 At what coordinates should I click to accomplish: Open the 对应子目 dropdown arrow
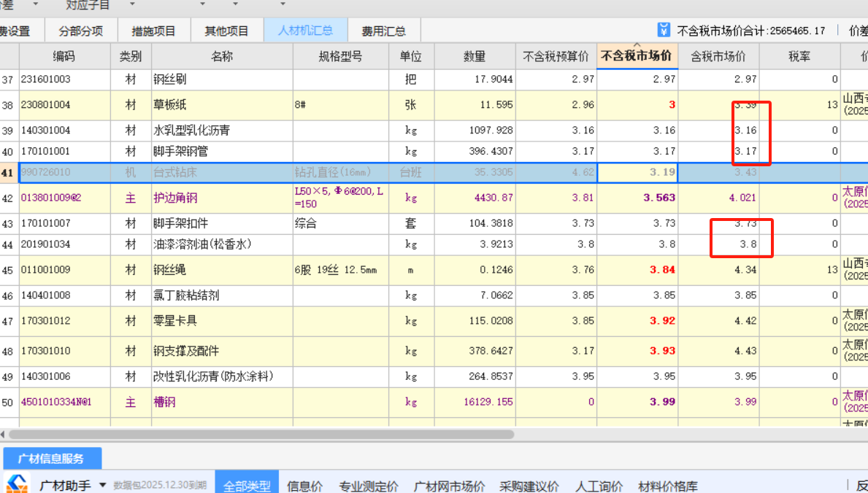click(132, 4)
